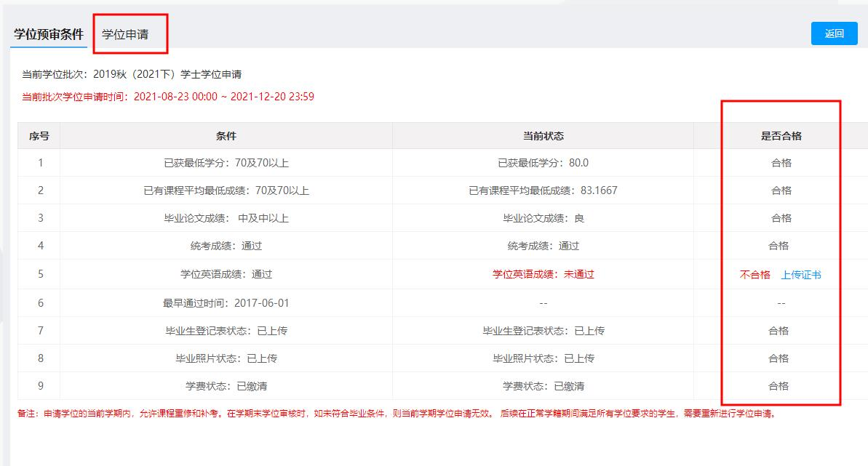Click the red 当前批次学位申请时间 text

coord(168,97)
